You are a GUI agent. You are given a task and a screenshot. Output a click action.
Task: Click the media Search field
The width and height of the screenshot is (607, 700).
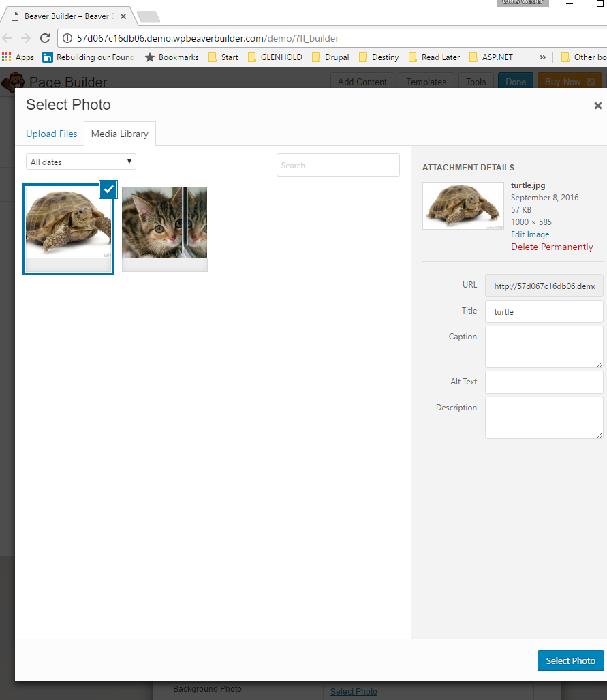(x=338, y=165)
